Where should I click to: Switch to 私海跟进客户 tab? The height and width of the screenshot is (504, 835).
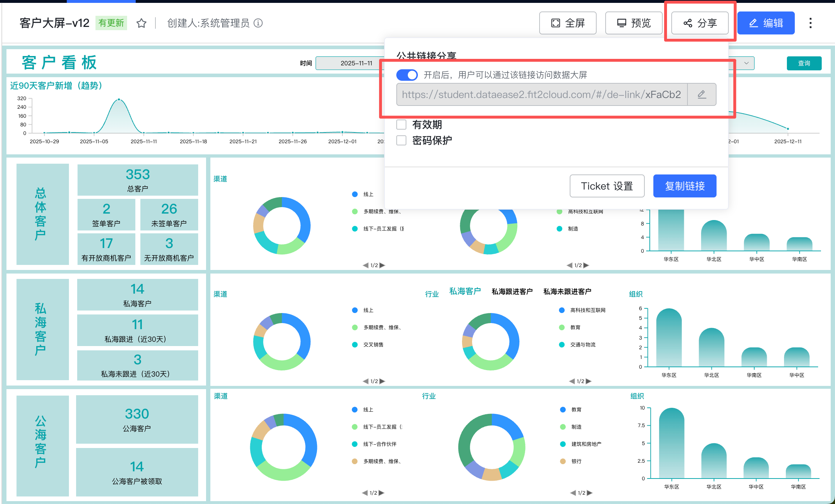pyautogui.click(x=512, y=291)
